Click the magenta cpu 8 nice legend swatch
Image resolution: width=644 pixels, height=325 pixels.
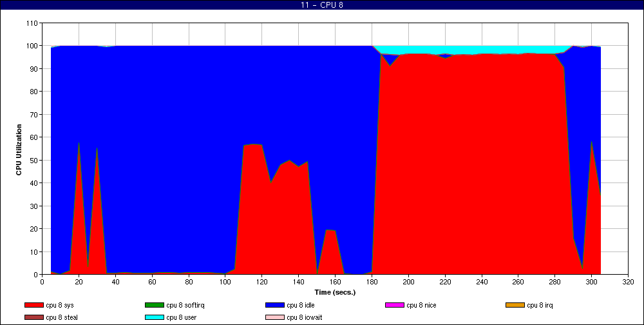[x=394, y=305]
